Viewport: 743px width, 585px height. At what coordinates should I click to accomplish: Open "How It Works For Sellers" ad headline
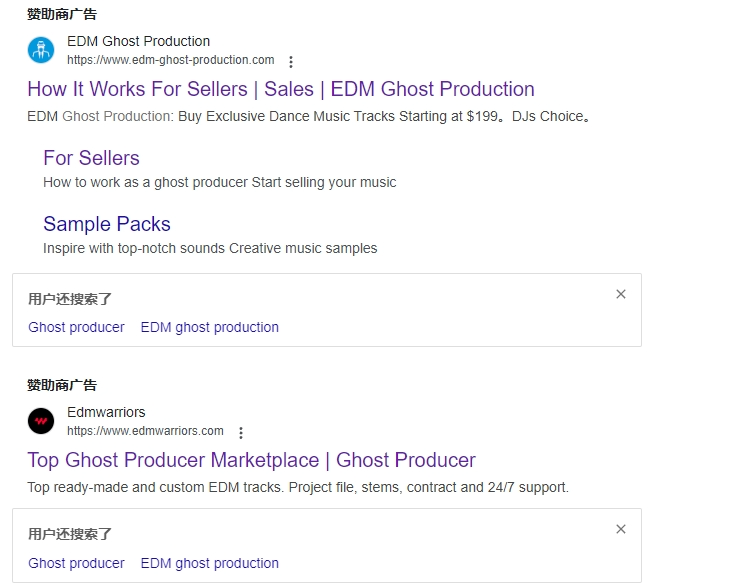[x=281, y=89]
